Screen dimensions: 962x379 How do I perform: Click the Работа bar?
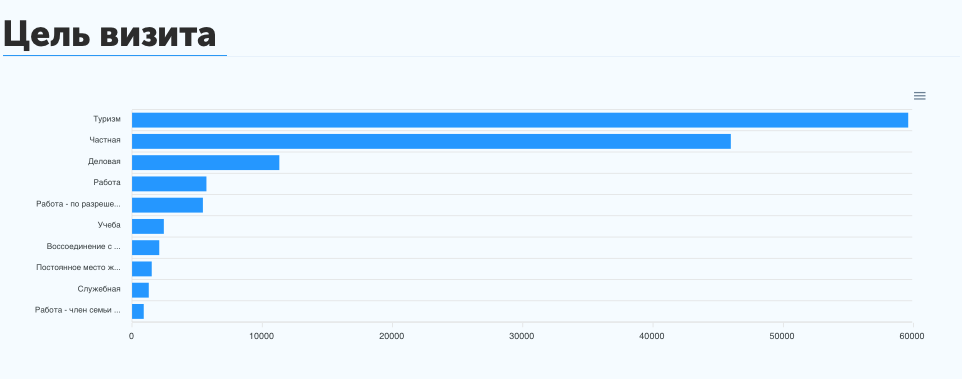169,184
